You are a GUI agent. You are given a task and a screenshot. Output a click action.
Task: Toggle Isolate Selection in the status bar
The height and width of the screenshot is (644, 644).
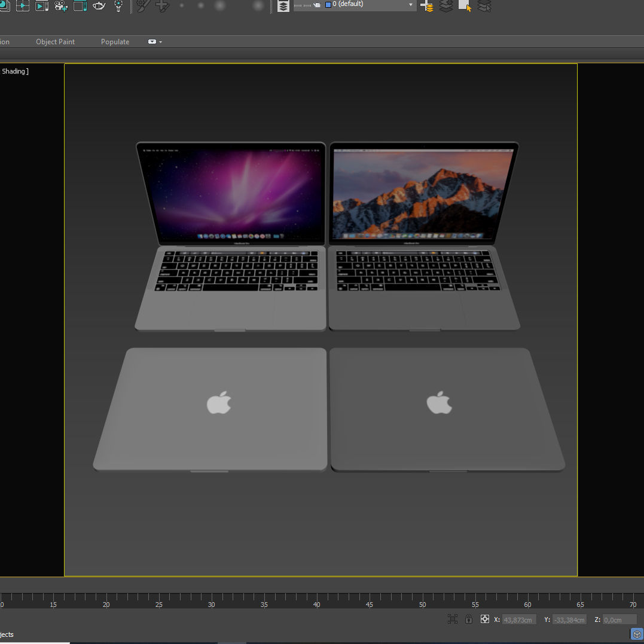tap(453, 619)
